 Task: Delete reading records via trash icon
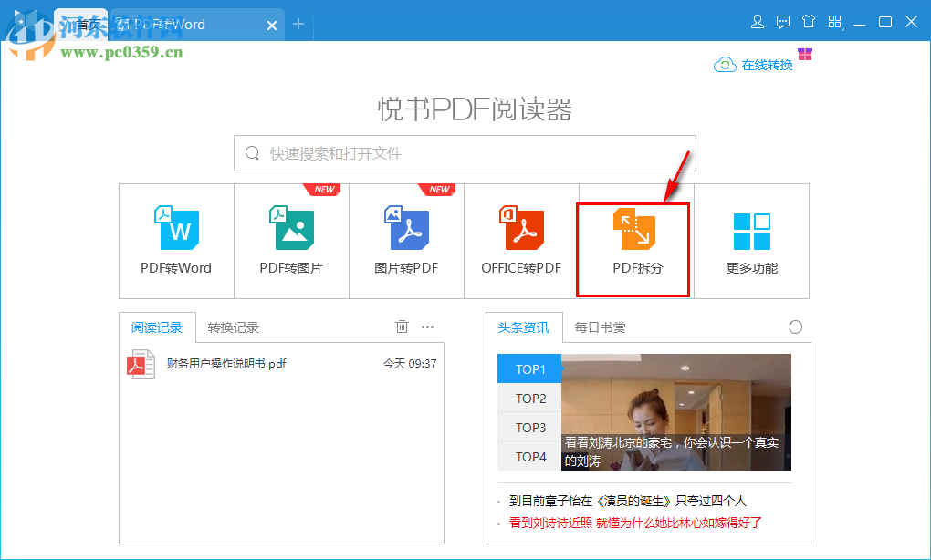(x=402, y=327)
